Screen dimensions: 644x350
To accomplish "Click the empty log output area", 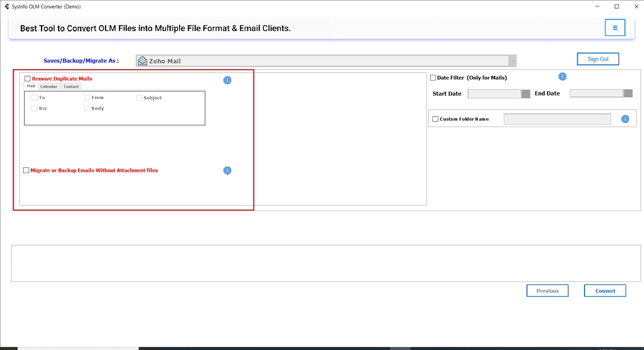I will (x=326, y=263).
